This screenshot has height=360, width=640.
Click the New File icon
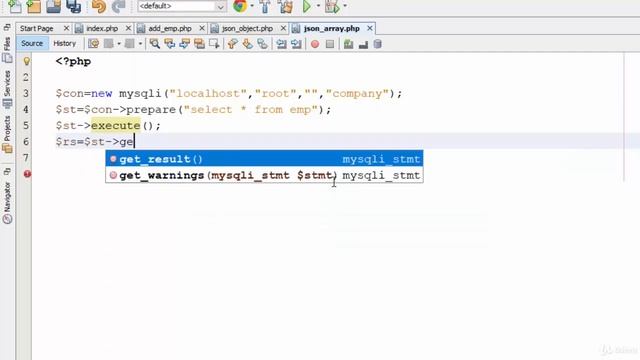tap(15, 6)
